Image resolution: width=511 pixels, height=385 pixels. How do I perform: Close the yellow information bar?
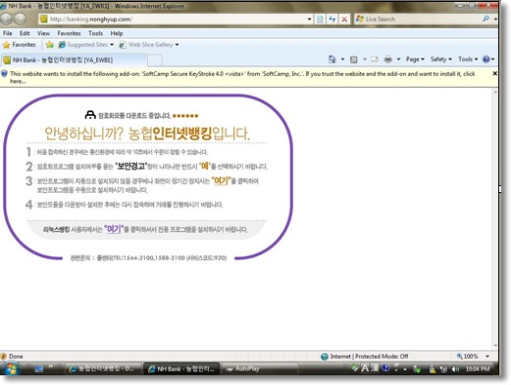point(495,73)
